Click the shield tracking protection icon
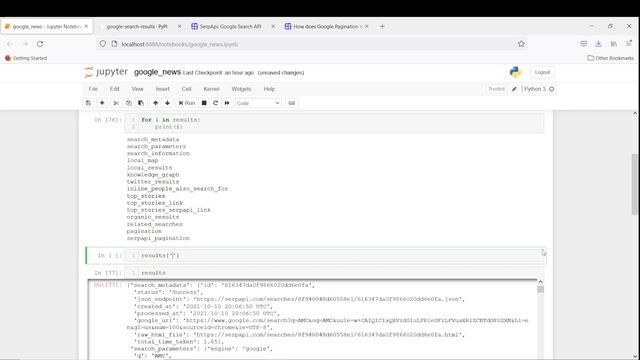This screenshot has height=360, width=640. [103, 44]
